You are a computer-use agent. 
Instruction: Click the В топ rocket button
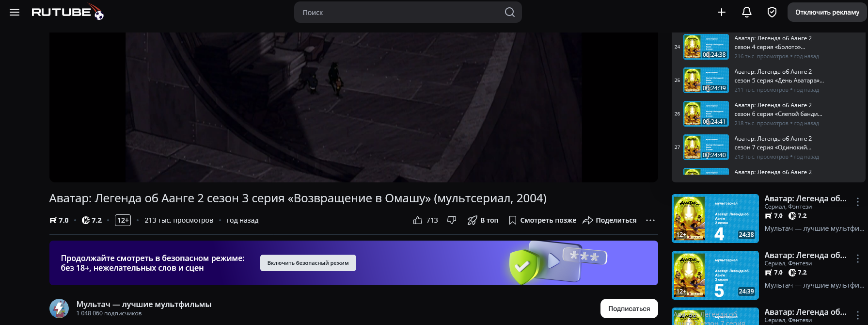tap(483, 220)
